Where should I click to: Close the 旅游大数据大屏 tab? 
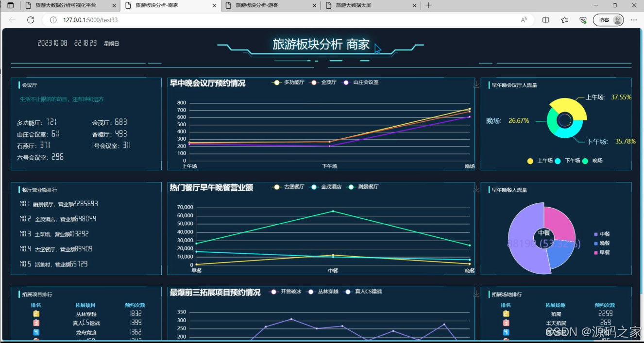tap(414, 5)
